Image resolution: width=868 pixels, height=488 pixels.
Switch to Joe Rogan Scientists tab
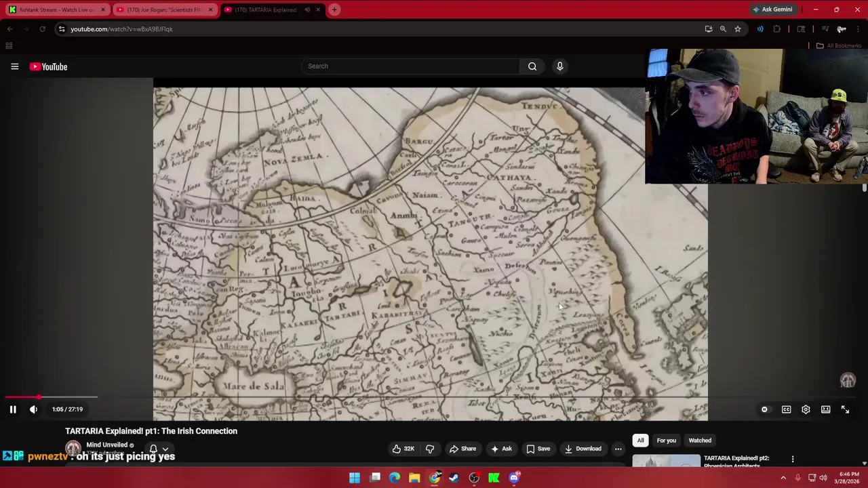click(x=165, y=9)
